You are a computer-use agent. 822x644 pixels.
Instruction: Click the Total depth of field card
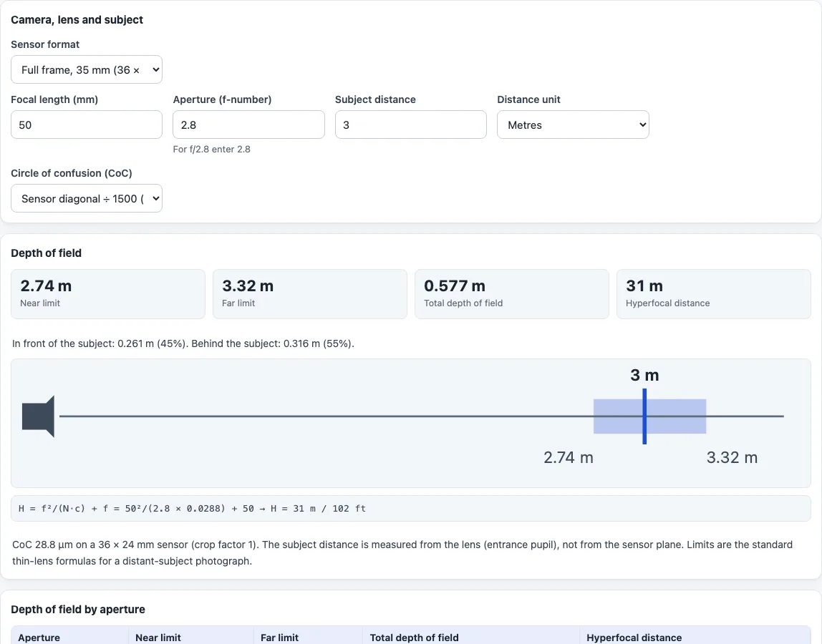point(512,294)
